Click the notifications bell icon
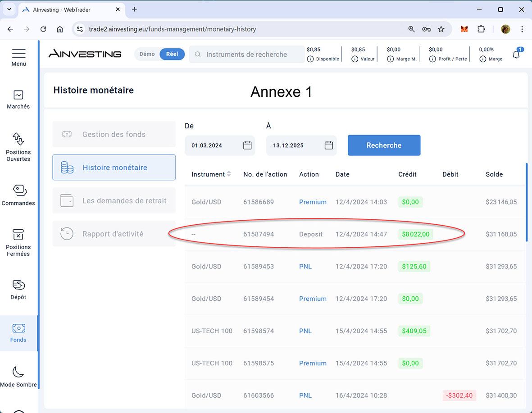The width and height of the screenshot is (532, 413). (516, 54)
